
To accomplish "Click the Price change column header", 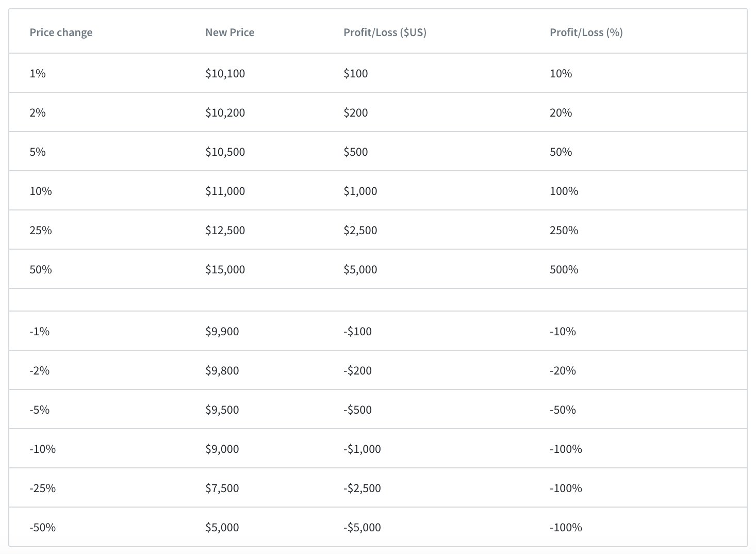I will tap(61, 32).
